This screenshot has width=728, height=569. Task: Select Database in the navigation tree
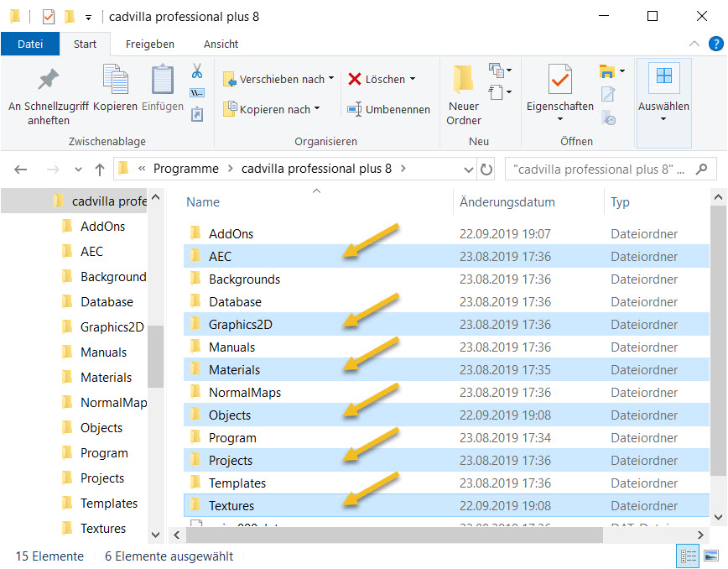(x=107, y=302)
